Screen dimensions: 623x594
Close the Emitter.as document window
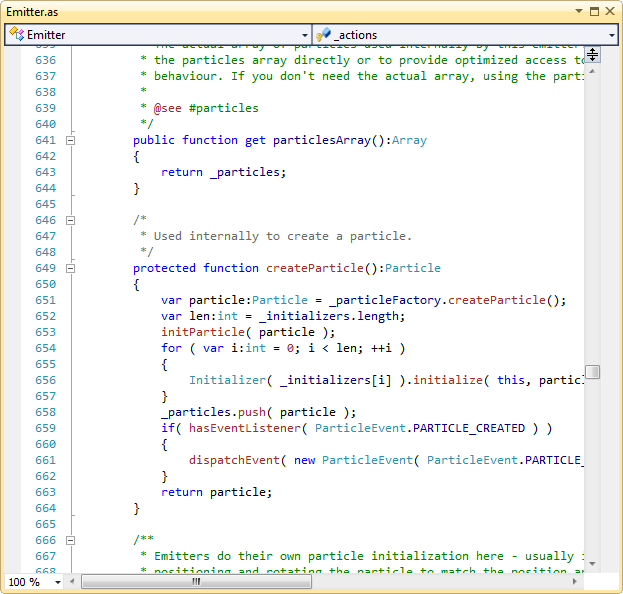coord(610,11)
